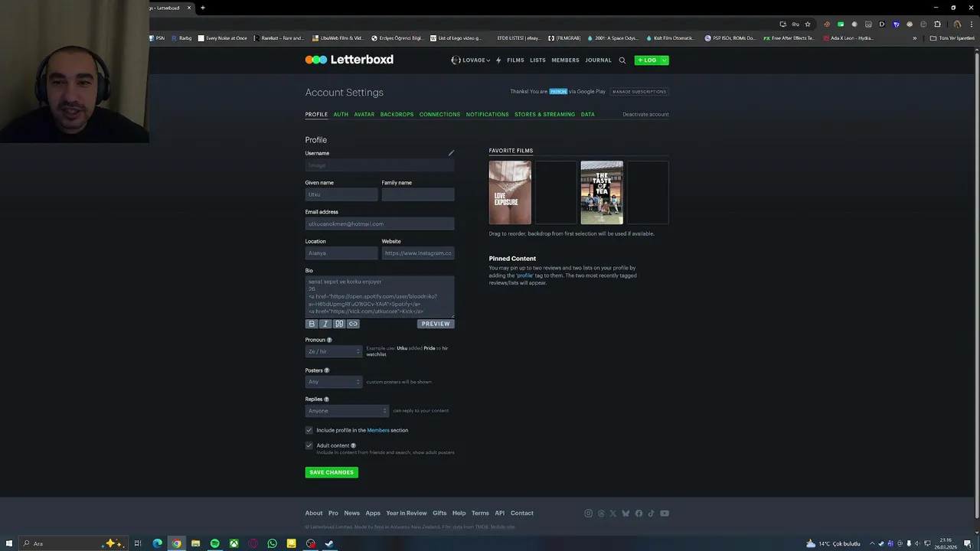
Task: Open Letterboxd Facebook footer icon
Action: [639, 514]
